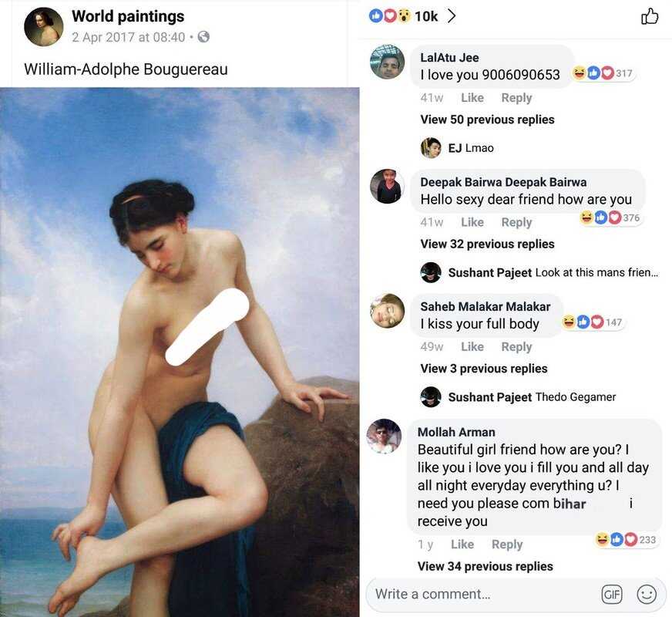View 50 previous replies

[x=487, y=120]
